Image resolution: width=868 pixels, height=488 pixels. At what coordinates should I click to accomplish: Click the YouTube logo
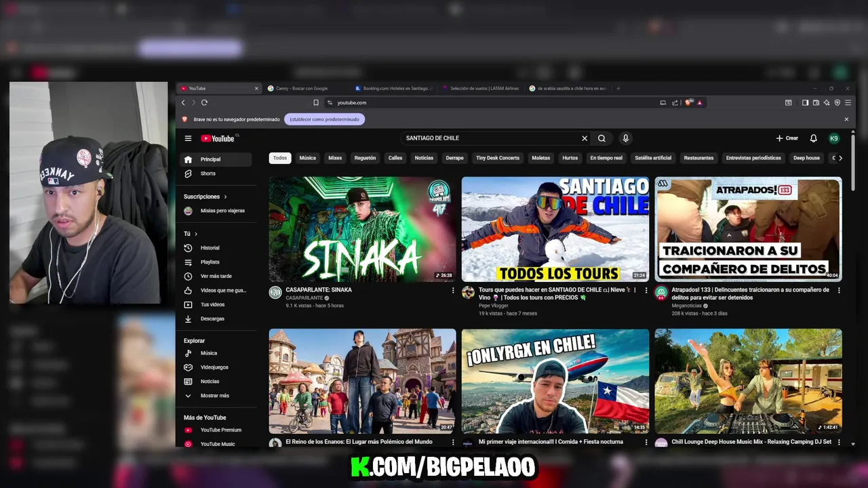coord(218,138)
